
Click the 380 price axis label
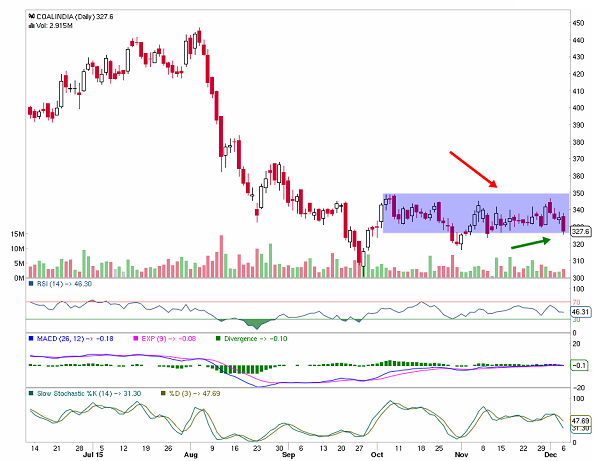(x=578, y=142)
